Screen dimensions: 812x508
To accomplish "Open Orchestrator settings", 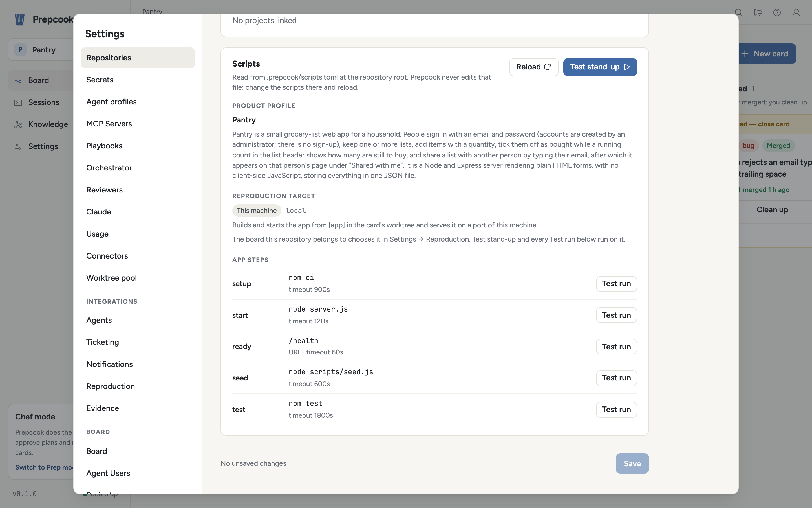I will click(138, 168).
